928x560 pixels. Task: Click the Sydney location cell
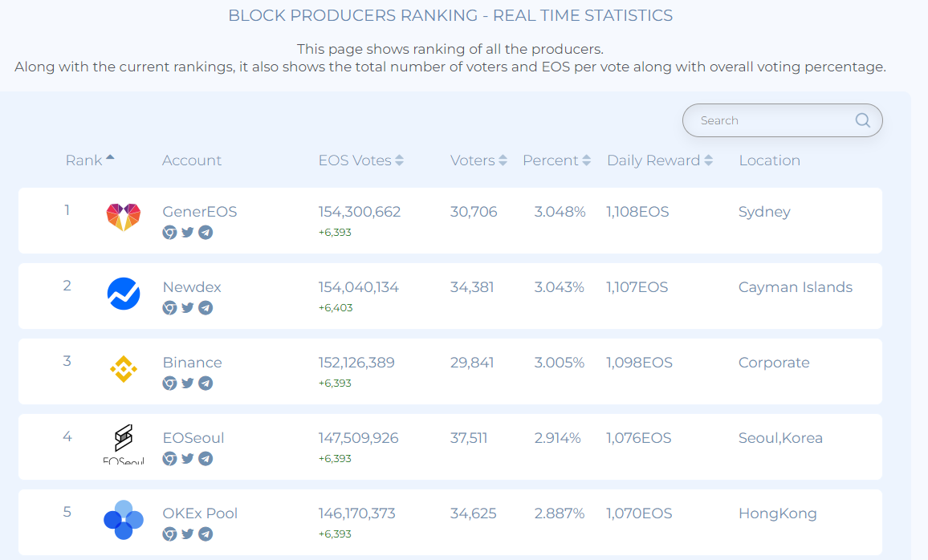[764, 213]
